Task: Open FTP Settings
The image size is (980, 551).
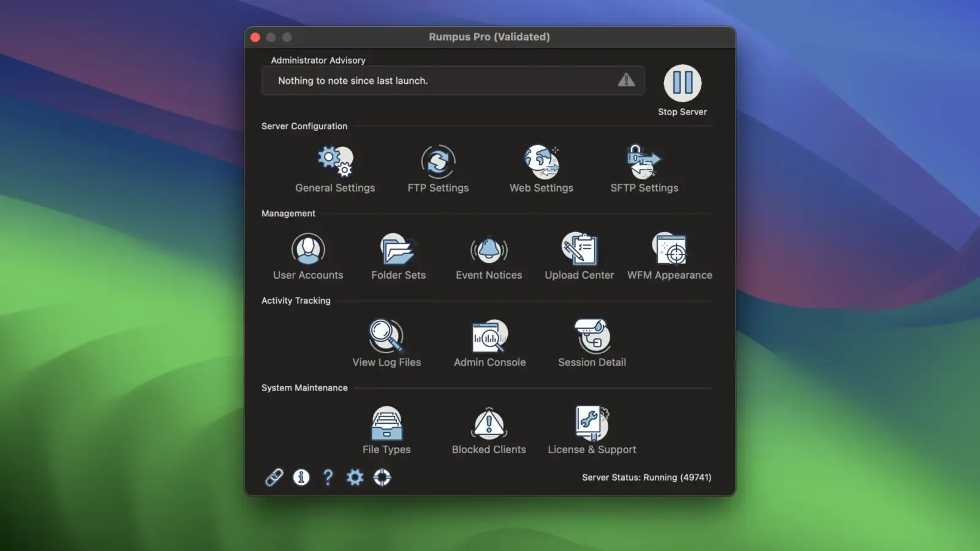Action: tap(438, 160)
